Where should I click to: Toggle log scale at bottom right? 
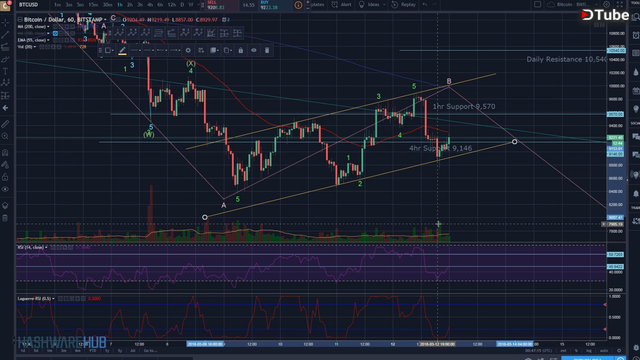[x=589, y=351]
